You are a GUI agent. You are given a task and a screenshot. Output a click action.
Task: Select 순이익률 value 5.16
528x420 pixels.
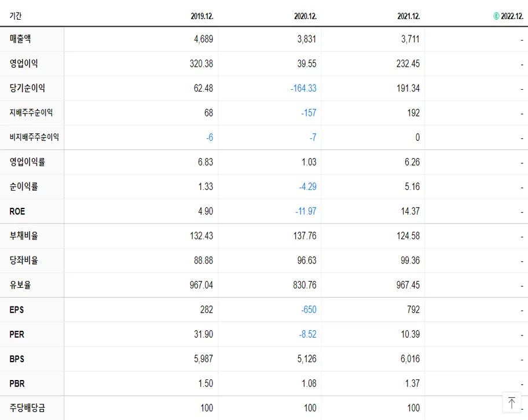coord(412,187)
